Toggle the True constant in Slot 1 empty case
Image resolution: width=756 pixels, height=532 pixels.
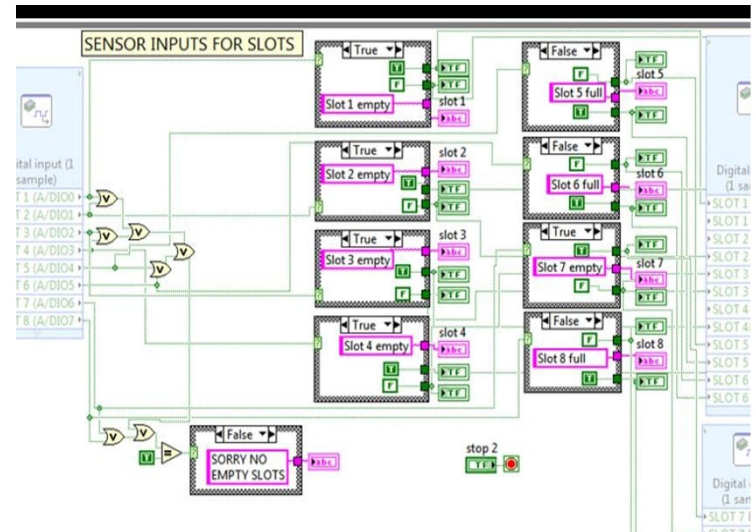pos(397,68)
